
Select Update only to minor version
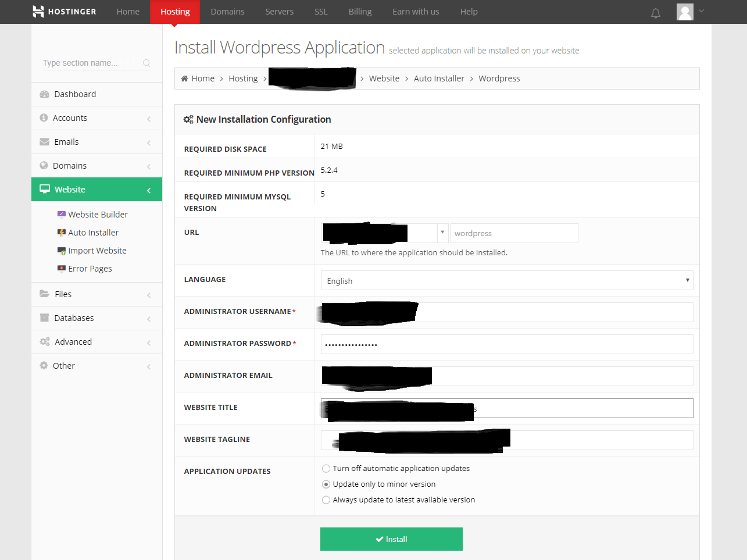pos(326,484)
